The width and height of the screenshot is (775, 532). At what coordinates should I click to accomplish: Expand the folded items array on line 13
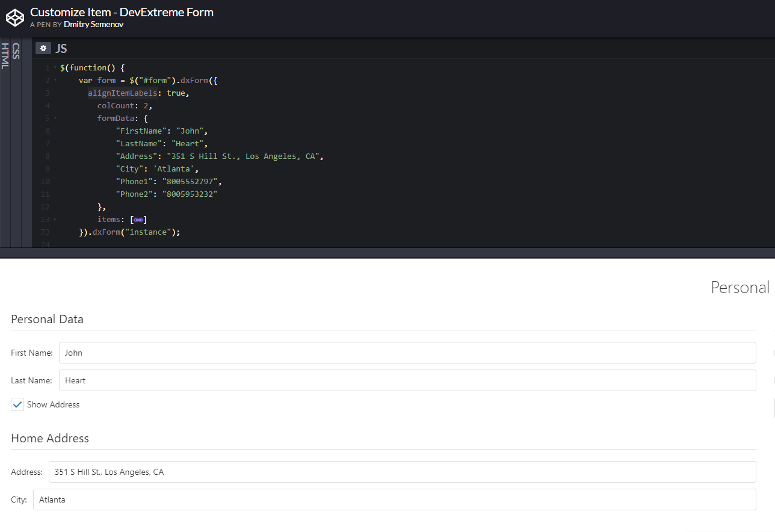139,219
